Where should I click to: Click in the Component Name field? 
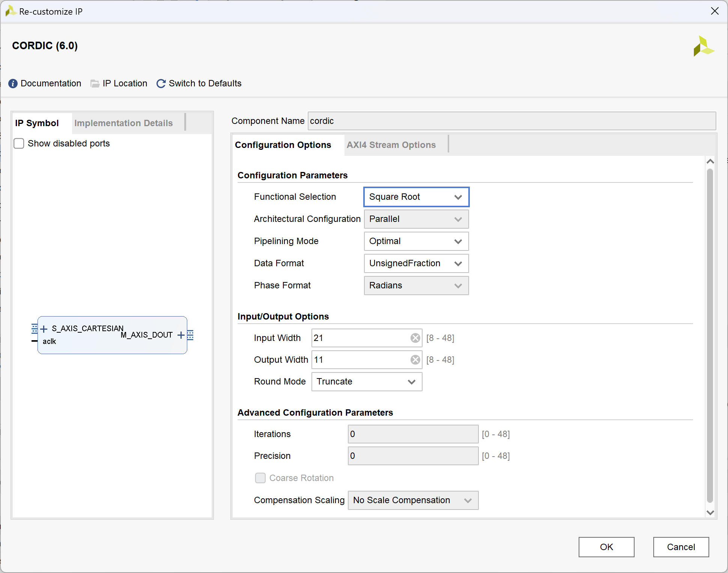(511, 121)
